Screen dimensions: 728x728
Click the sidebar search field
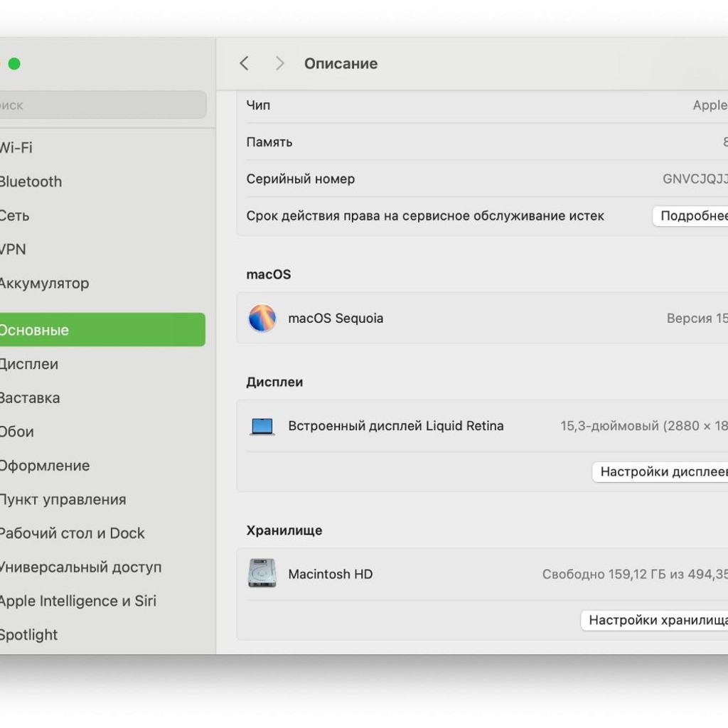coord(102,105)
